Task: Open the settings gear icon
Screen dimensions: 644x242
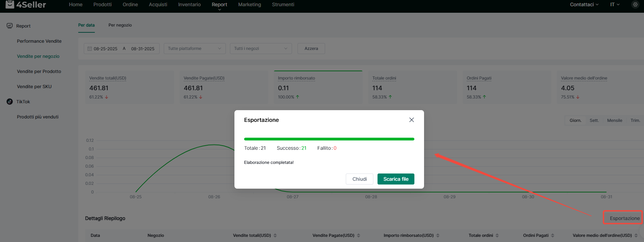Action: pyautogui.click(x=635, y=4)
